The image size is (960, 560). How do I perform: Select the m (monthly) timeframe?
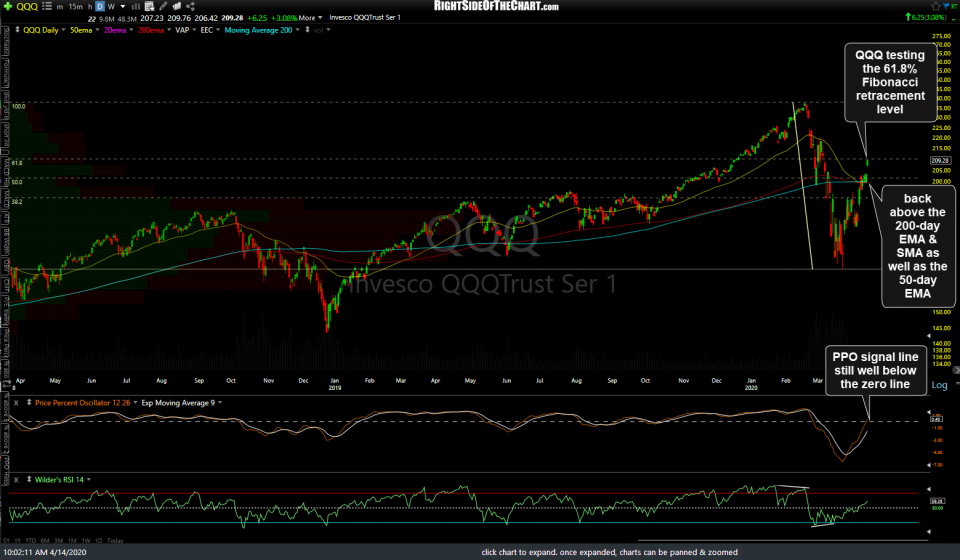[x=59, y=7]
